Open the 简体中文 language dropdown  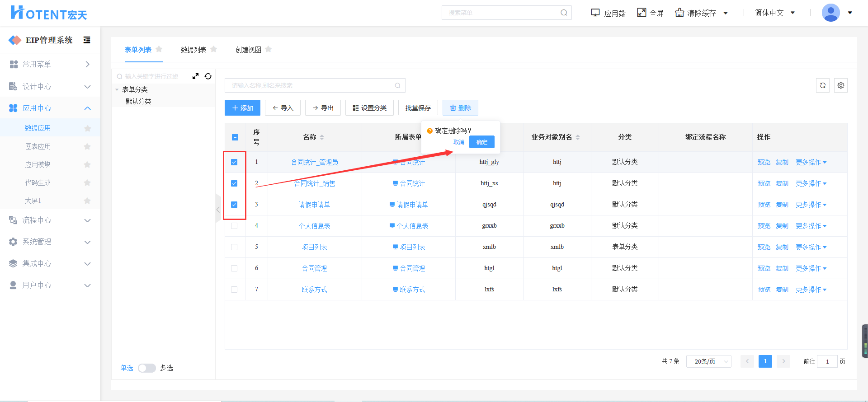pos(775,13)
